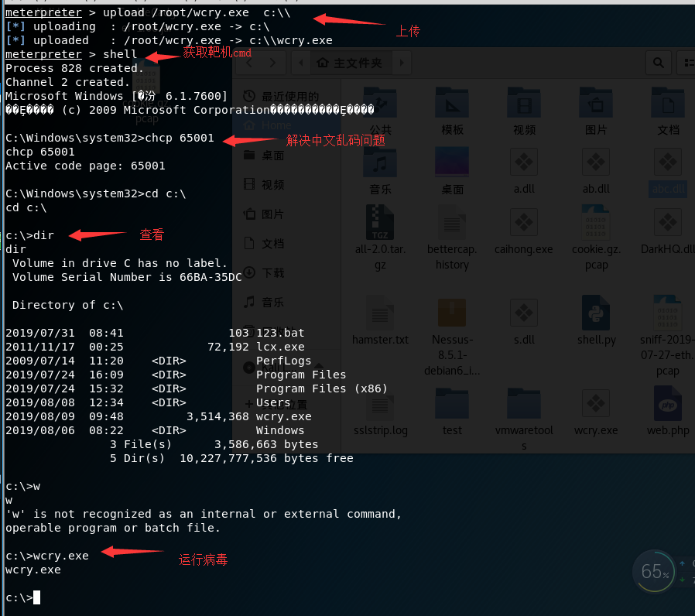
Task: Click the 65% system monitor widget
Action: click(655, 572)
